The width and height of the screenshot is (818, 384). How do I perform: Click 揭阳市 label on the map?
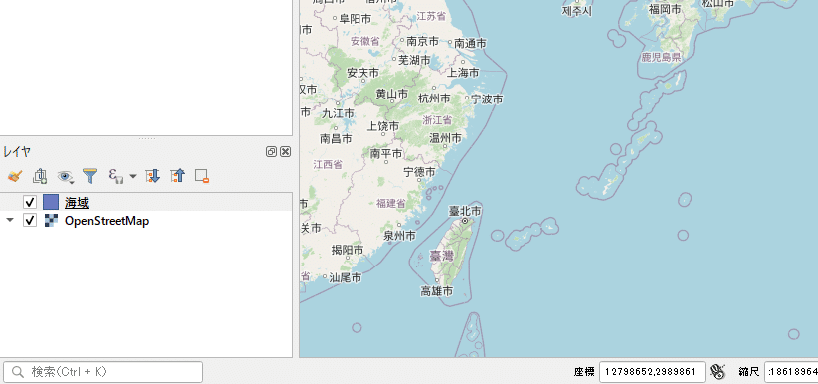347,250
